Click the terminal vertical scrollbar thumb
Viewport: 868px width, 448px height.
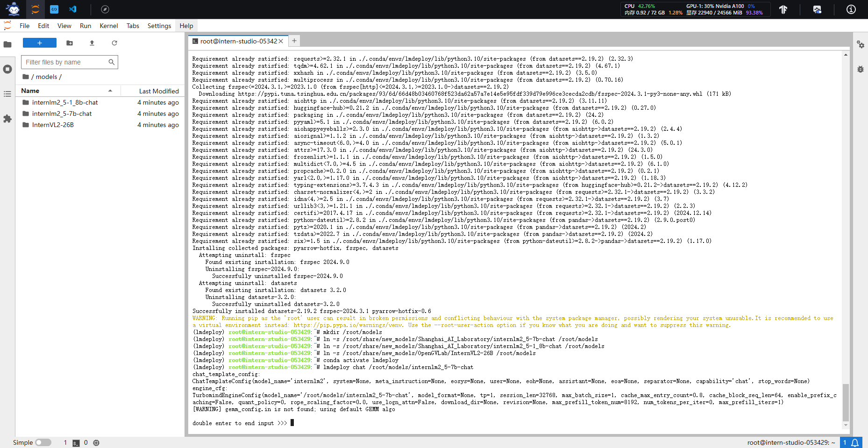click(846, 403)
